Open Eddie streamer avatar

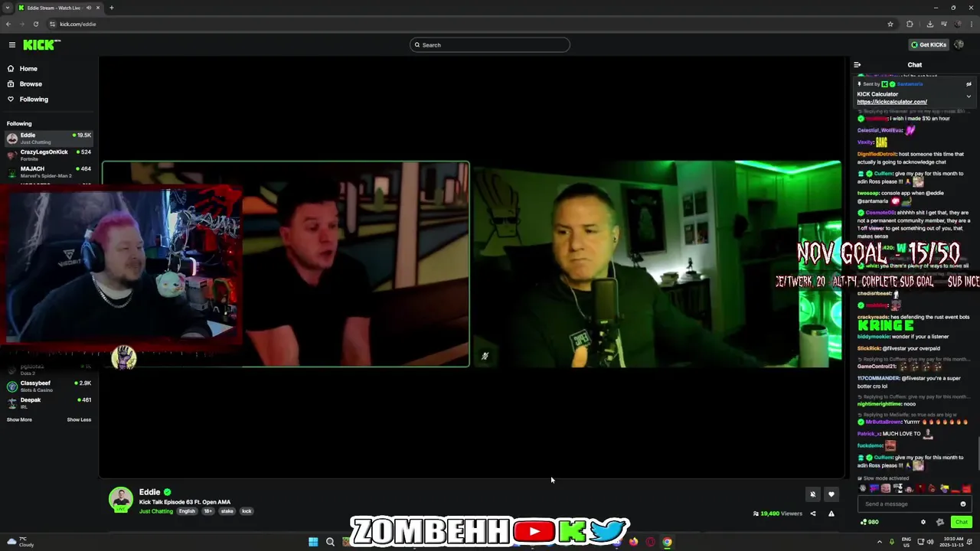[121, 499]
